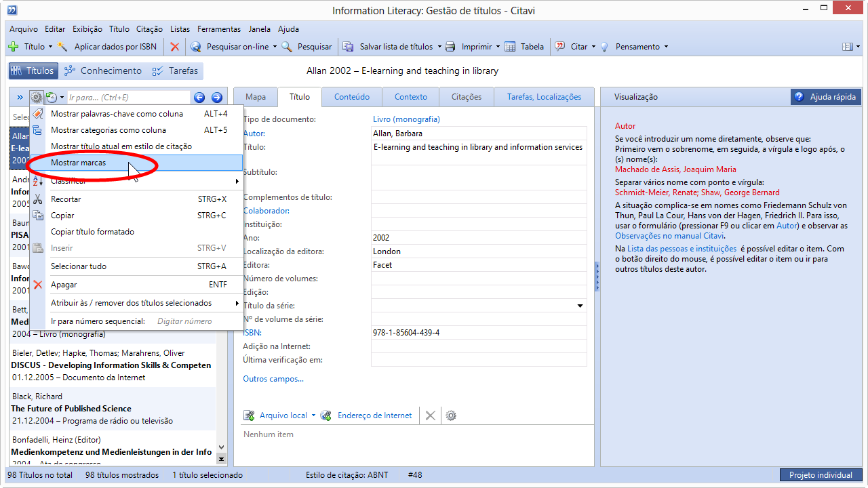Click the Autor field label link
The height and width of the screenshot is (488, 868).
click(254, 134)
